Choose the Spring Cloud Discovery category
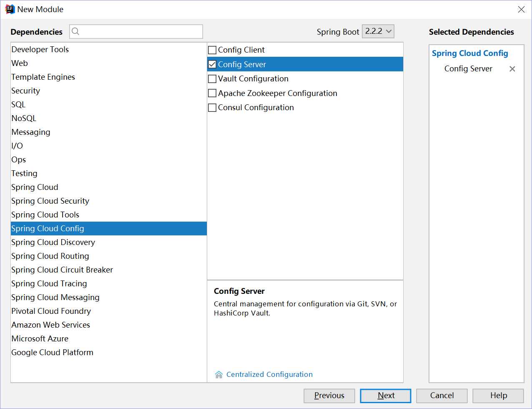 (109, 242)
